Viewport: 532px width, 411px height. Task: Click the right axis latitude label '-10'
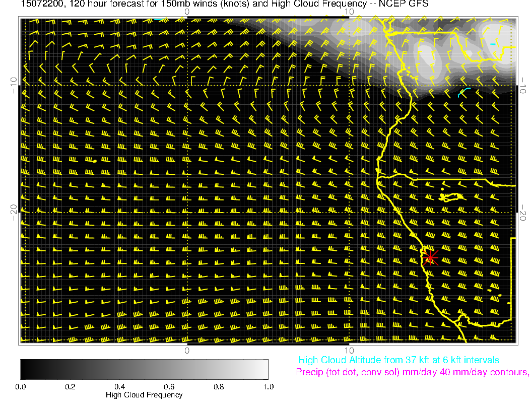coord(523,86)
